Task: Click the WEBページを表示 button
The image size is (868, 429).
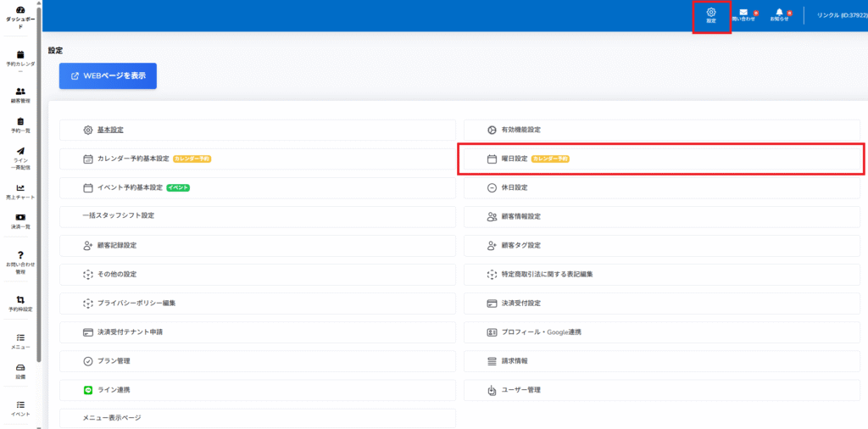Action: 108,75
